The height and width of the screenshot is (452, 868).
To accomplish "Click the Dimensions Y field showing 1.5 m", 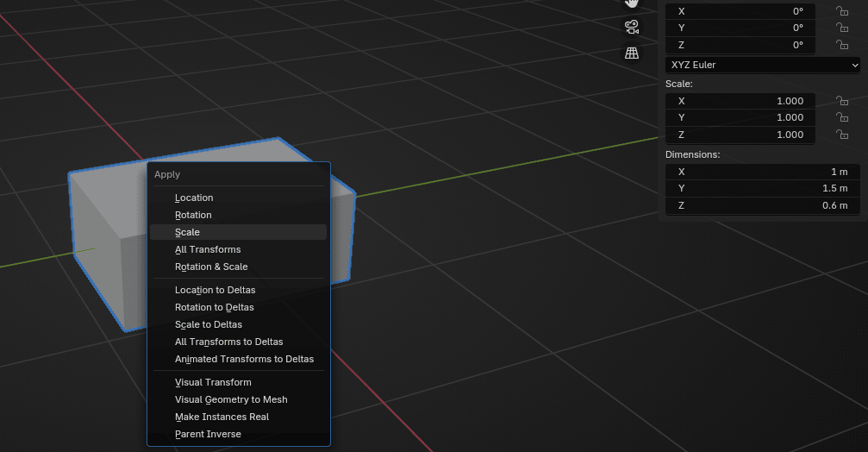I will (x=762, y=188).
